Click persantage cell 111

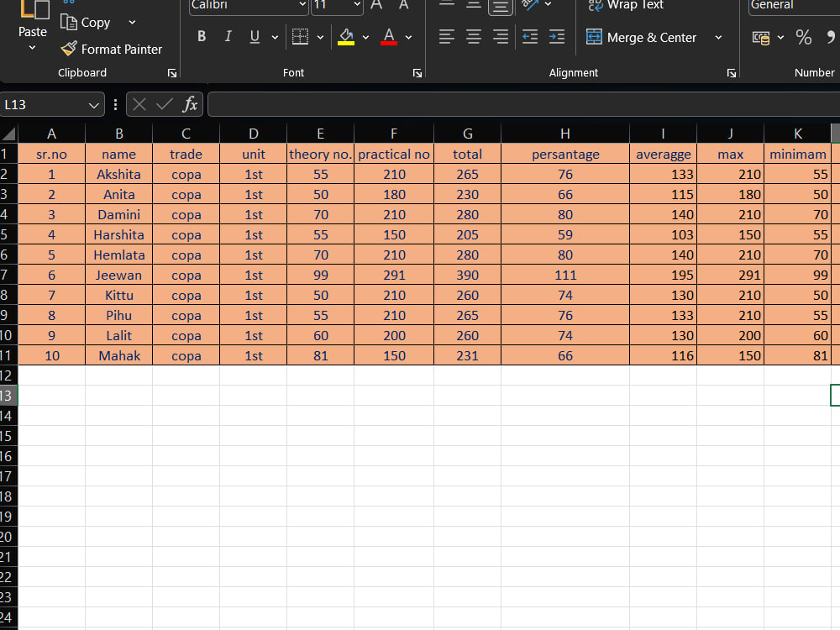pyautogui.click(x=565, y=275)
